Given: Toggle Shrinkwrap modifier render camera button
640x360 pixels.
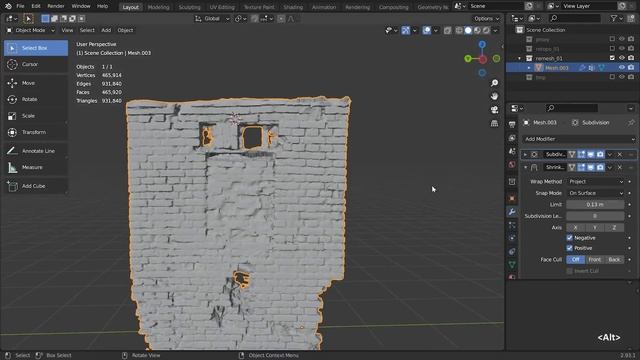Looking at the screenshot, I should click(x=600, y=167).
